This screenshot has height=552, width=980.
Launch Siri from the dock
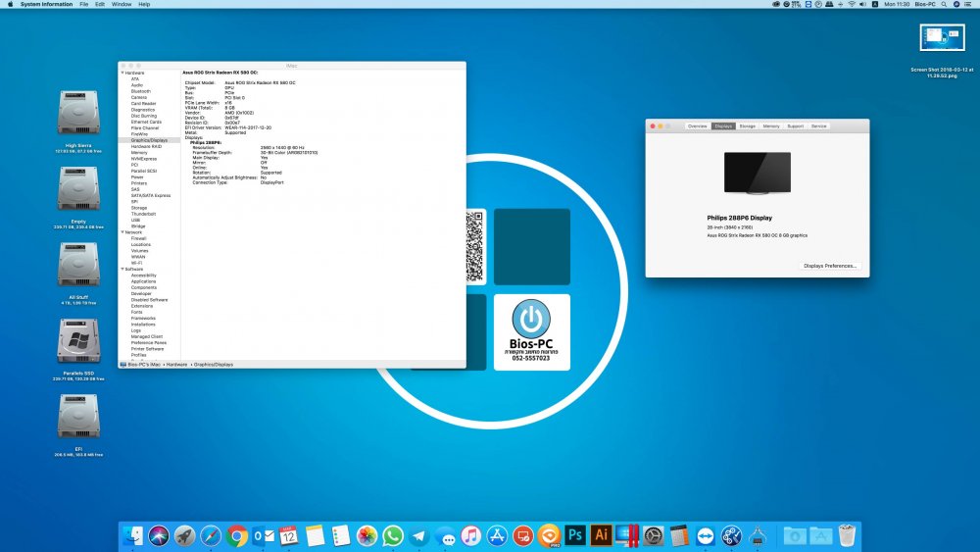tap(159, 535)
